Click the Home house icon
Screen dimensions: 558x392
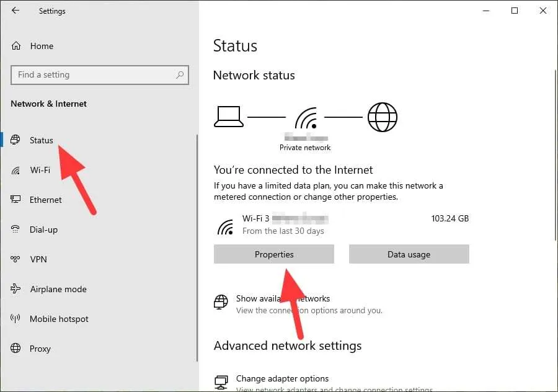click(16, 46)
